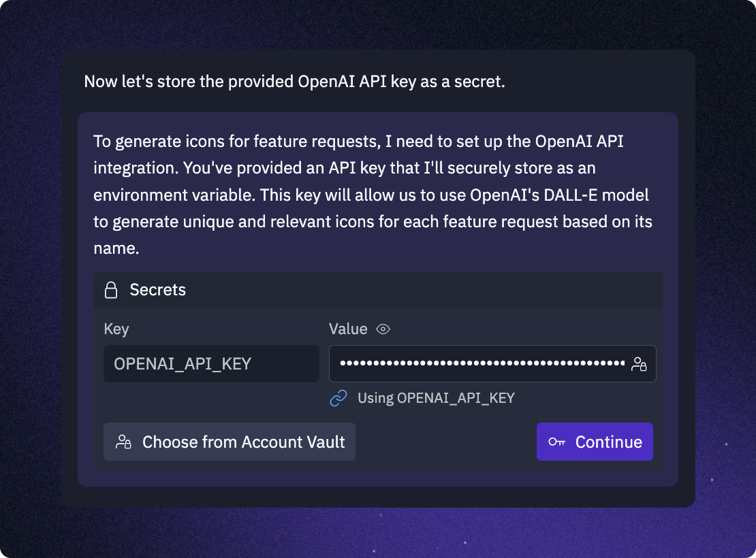
Task: Click the blue chain link icon
Action: click(338, 398)
